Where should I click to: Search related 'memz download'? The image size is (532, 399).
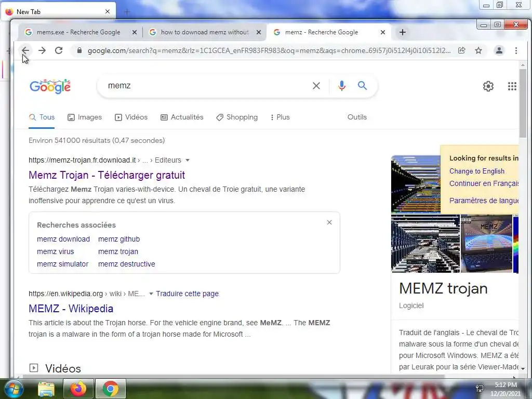63,239
